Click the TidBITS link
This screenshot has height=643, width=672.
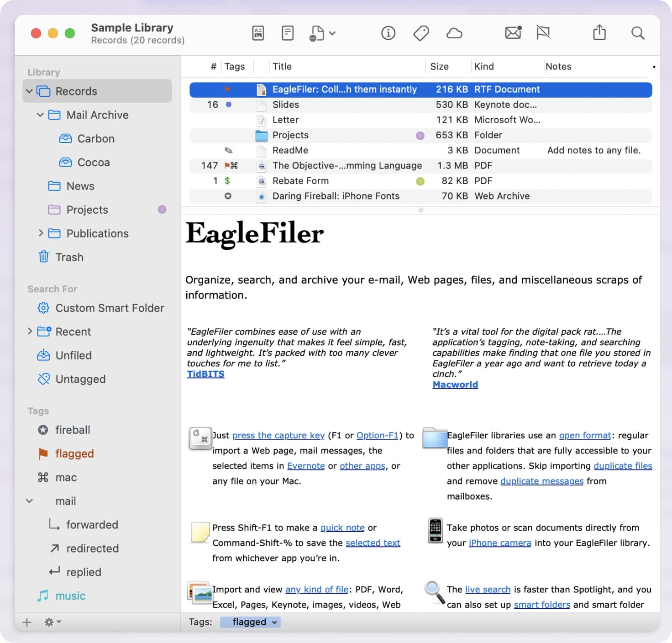point(205,374)
